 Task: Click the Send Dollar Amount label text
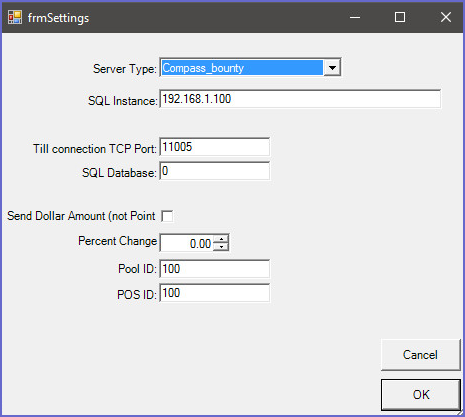click(81, 216)
